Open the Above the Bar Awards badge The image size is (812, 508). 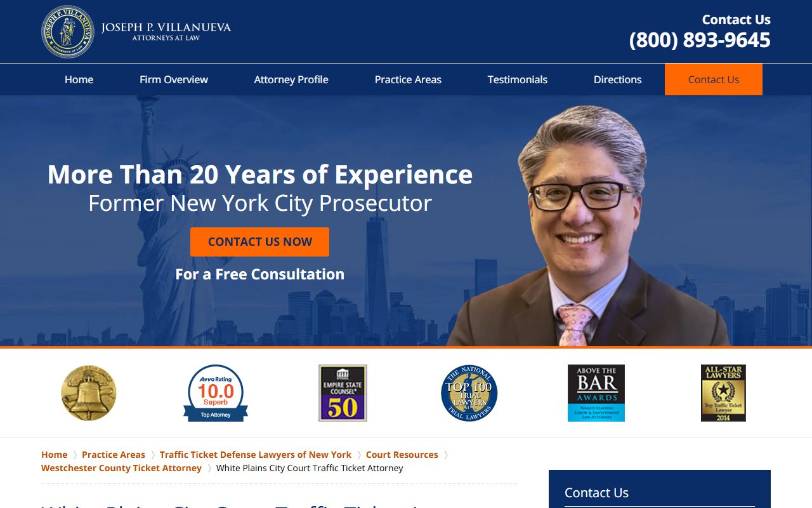(596, 393)
